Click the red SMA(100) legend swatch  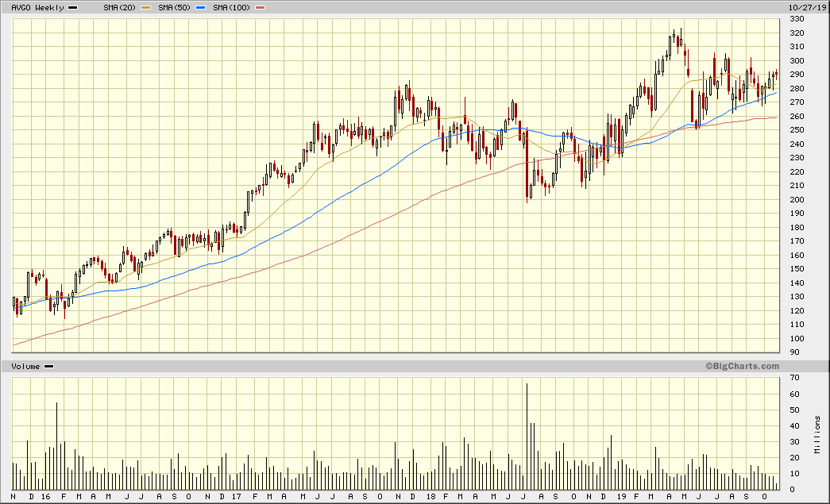[x=261, y=6]
